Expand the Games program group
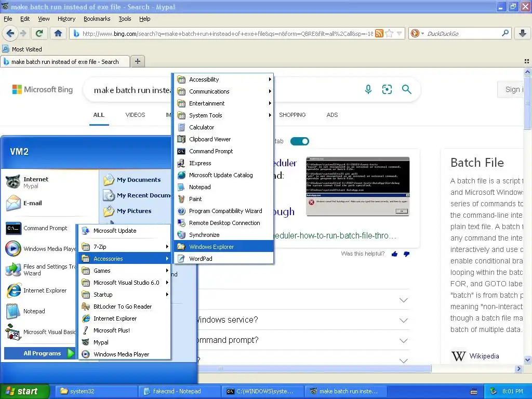 tap(125, 270)
